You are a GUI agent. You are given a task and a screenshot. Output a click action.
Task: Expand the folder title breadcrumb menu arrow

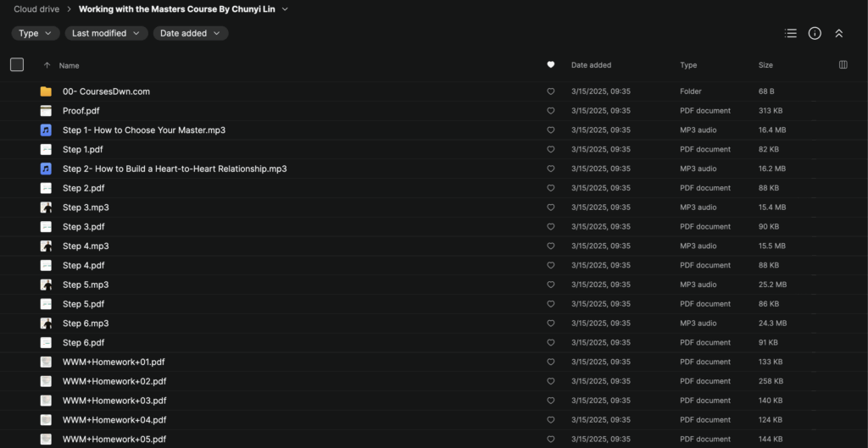(285, 9)
